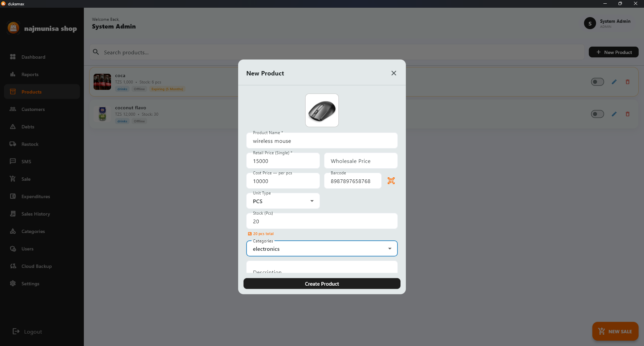The width and height of the screenshot is (644, 346).
Task: Toggle the coconut flavo online switch
Action: point(597,114)
